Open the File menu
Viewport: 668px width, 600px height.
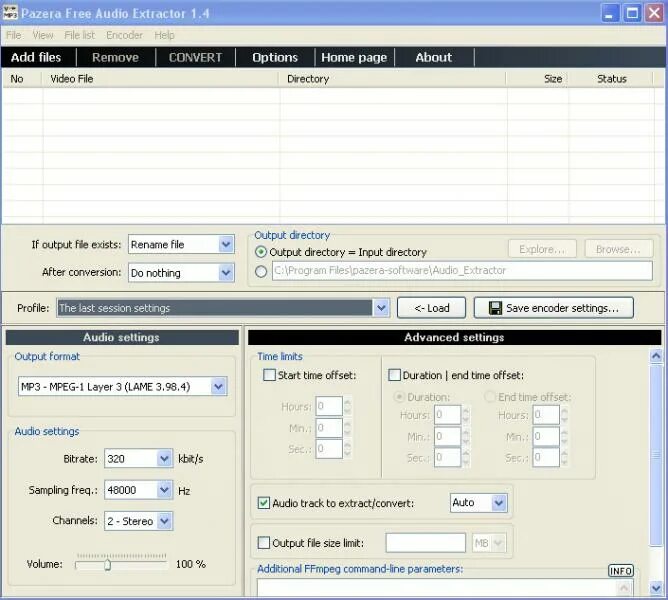coord(14,35)
